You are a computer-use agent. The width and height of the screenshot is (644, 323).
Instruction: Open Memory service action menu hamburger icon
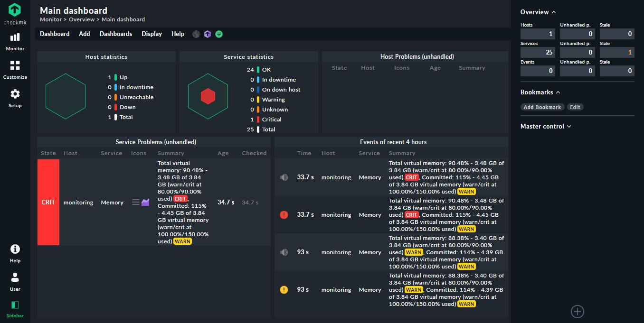[x=136, y=203]
